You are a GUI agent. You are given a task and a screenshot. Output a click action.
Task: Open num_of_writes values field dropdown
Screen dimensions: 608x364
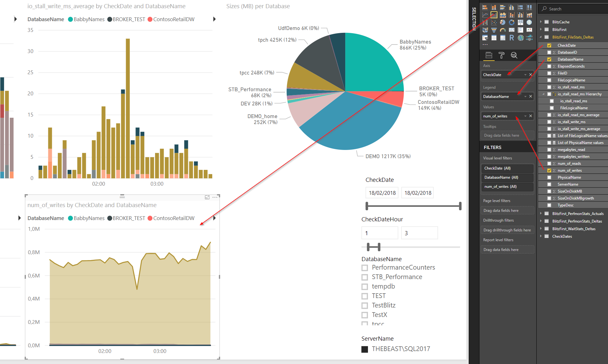click(x=525, y=116)
